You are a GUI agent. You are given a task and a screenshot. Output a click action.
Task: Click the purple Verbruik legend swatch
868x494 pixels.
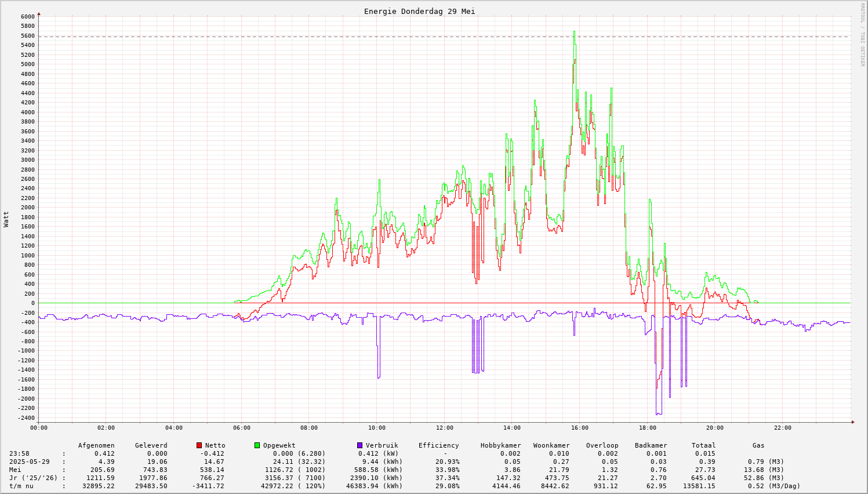(x=359, y=445)
